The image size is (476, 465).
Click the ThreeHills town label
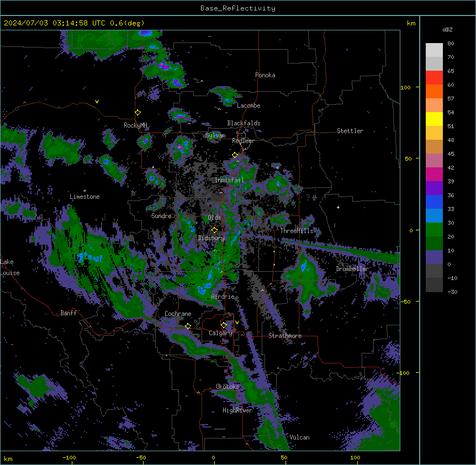[297, 231]
